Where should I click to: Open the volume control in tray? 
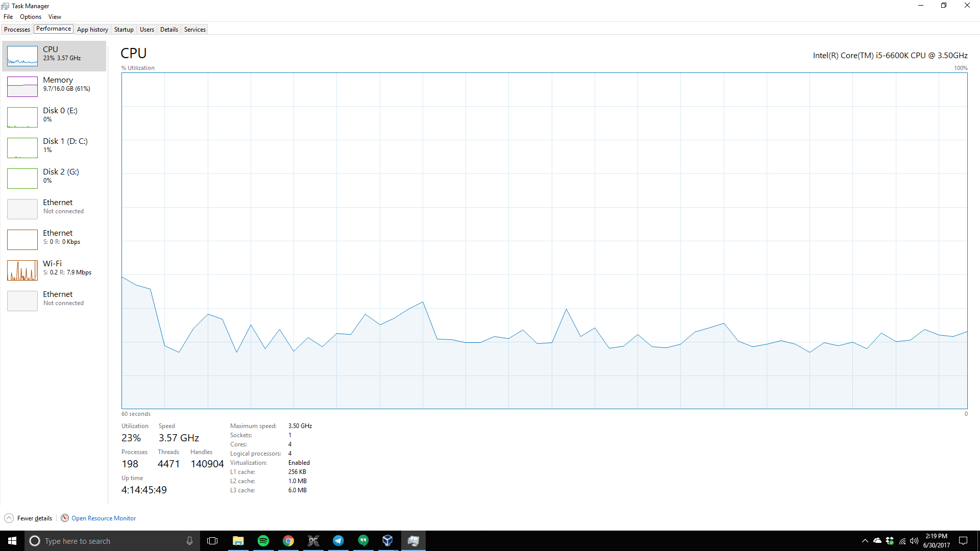point(914,541)
